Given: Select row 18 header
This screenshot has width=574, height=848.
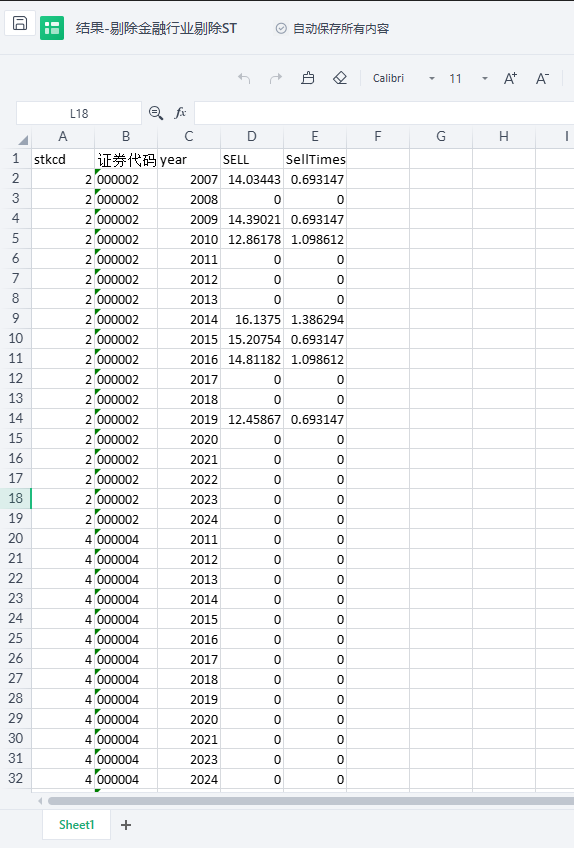Looking at the screenshot, I should 16,498.
